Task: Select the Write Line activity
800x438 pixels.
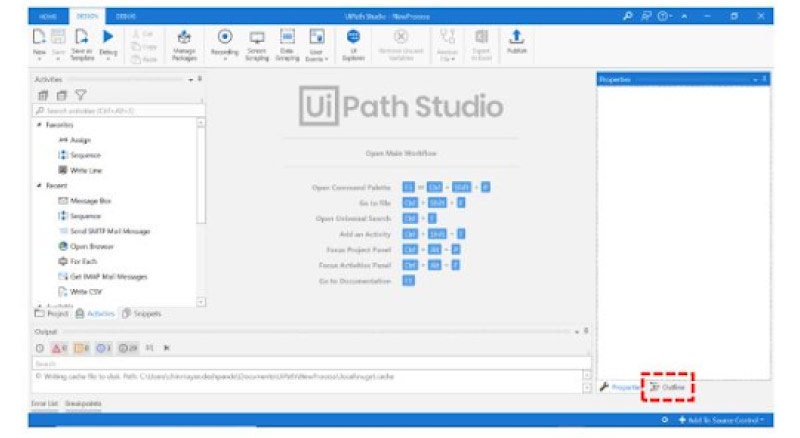Action: [80, 171]
